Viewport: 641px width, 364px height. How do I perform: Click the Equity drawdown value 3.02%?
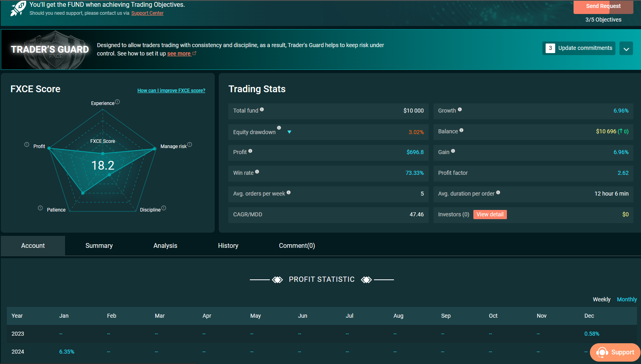[416, 132]
